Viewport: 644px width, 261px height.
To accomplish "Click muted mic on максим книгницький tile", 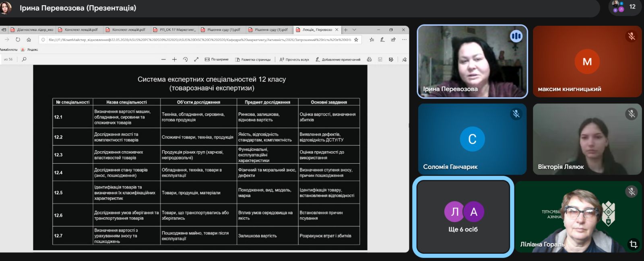I will [x=632, y=36].
